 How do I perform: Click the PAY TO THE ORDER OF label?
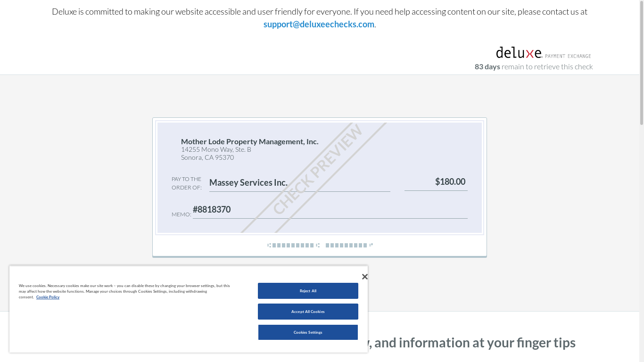[187, 183]
